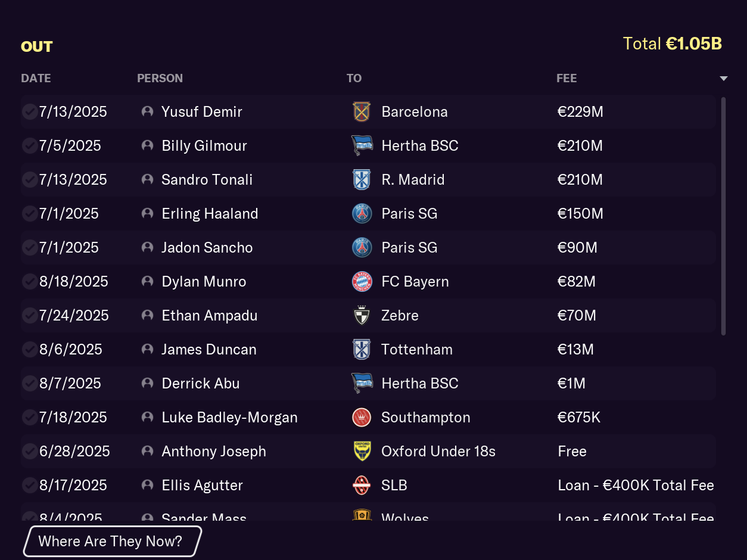Image resolution: width=747 pixels, height=560 pixels.
Task: Open Sandro Tonali's player profile
Action: pyautogui.click(x=207, y=180)
